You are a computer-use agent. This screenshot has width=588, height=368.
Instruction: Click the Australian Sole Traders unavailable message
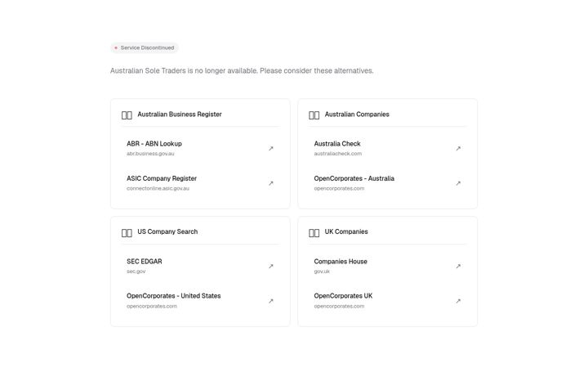(x=242, y=70)
